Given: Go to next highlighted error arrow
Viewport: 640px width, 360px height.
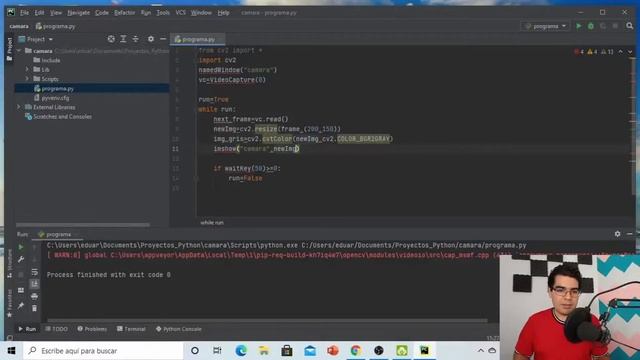Looking at the screenshot, I should [x=630, y=52].
